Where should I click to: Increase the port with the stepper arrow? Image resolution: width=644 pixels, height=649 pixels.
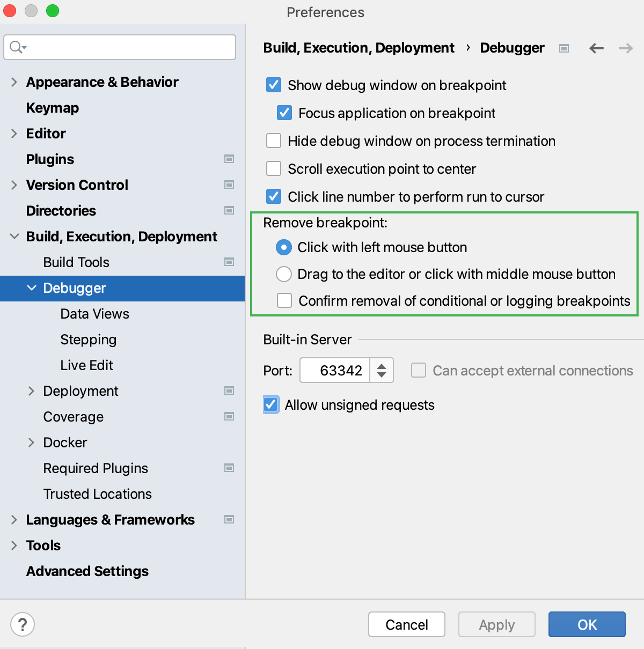(383, 366)
